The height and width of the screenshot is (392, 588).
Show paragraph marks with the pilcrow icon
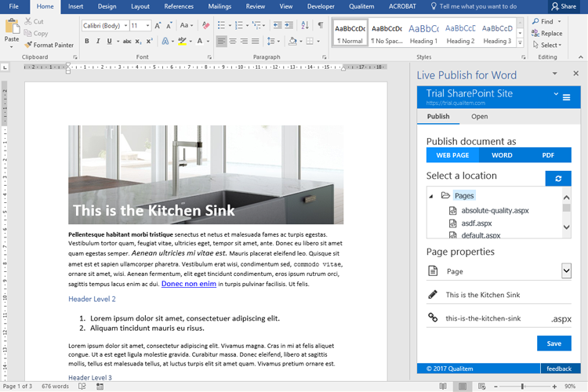tap(321, 26)
